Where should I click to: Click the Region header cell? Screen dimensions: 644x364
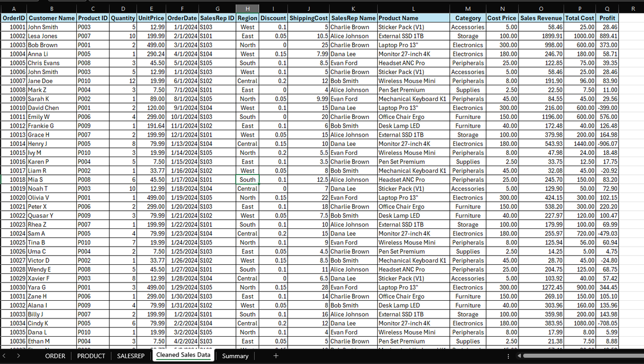click(247, 18)
